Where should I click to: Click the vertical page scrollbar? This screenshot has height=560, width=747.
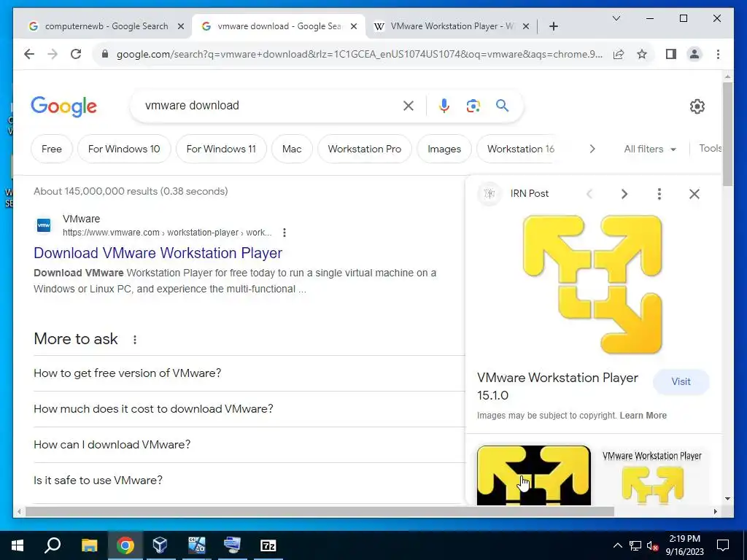(x=727, y=135)
